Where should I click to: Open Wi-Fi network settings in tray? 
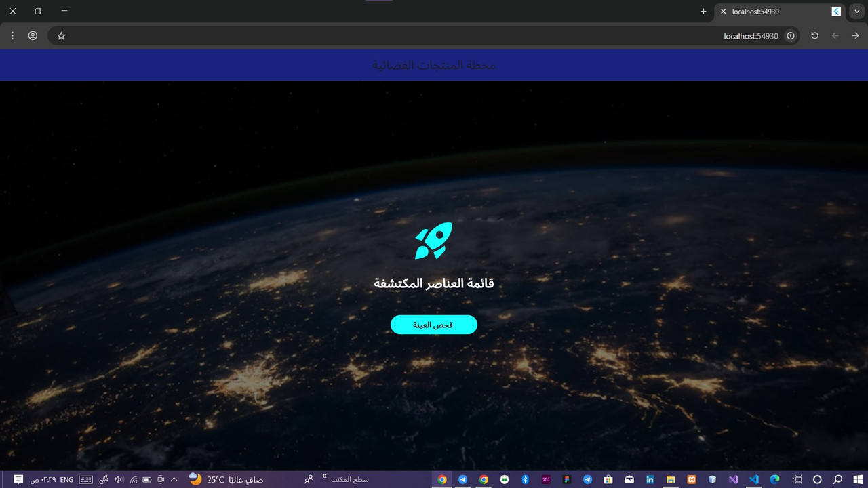134,479
